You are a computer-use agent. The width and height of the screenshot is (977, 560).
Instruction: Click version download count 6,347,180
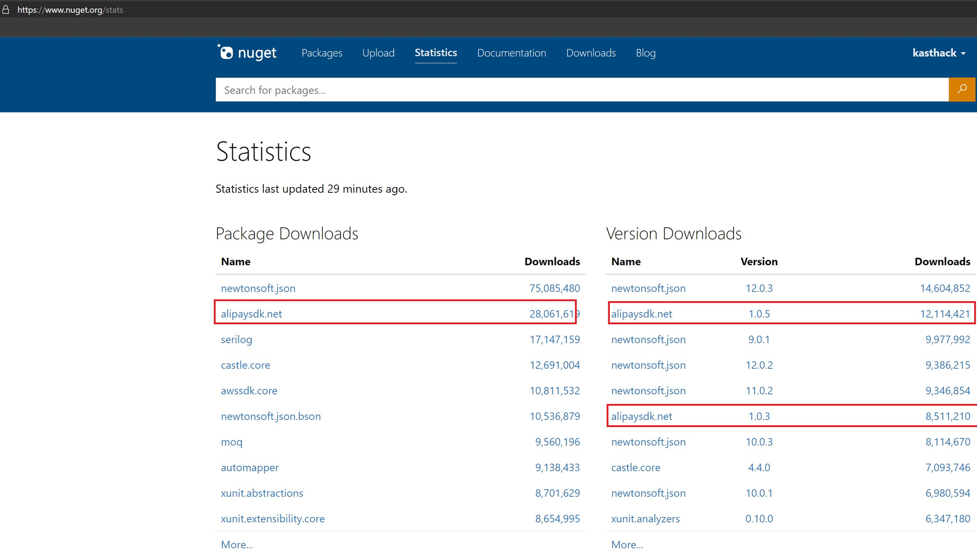pyautogui.click(x=948, y=519)
